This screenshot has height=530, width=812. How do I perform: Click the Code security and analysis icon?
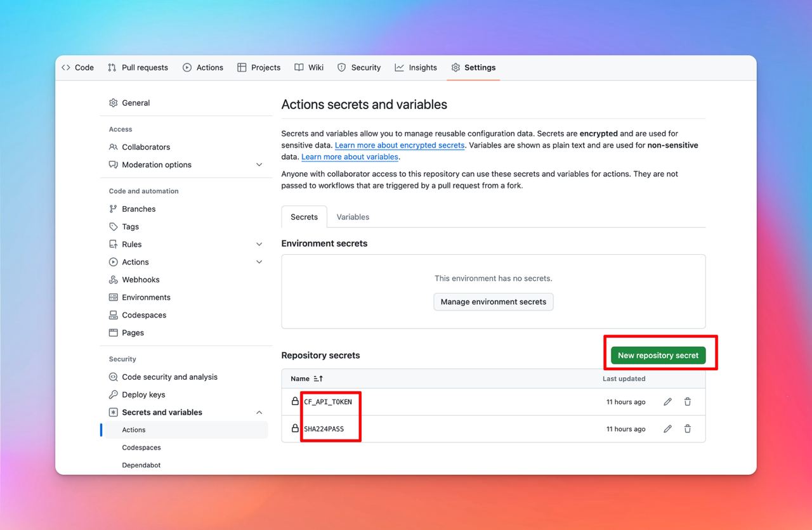[x=114, y=377]
